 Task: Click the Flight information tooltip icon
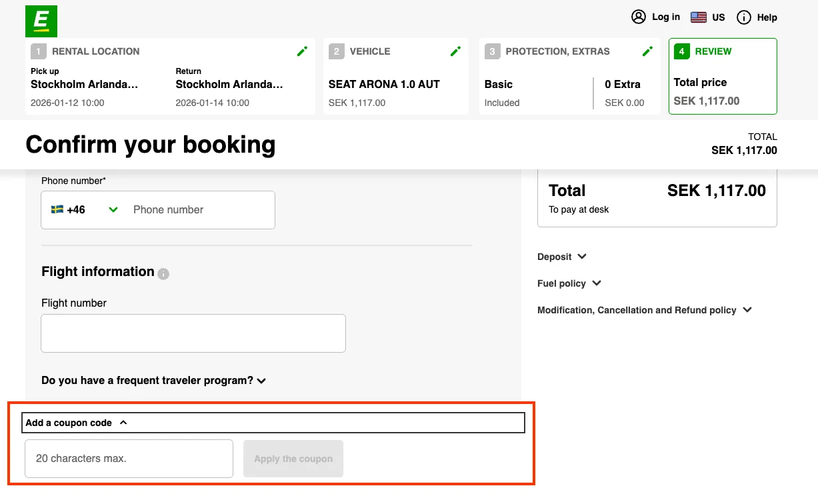click(x=163, y=273)
